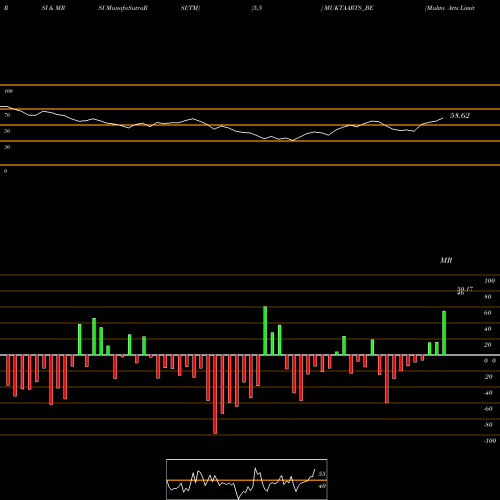The width and height of the screenshot is (500, 500).
Task: Click the -60 label on MR axis
Action: tap(488, 409)
